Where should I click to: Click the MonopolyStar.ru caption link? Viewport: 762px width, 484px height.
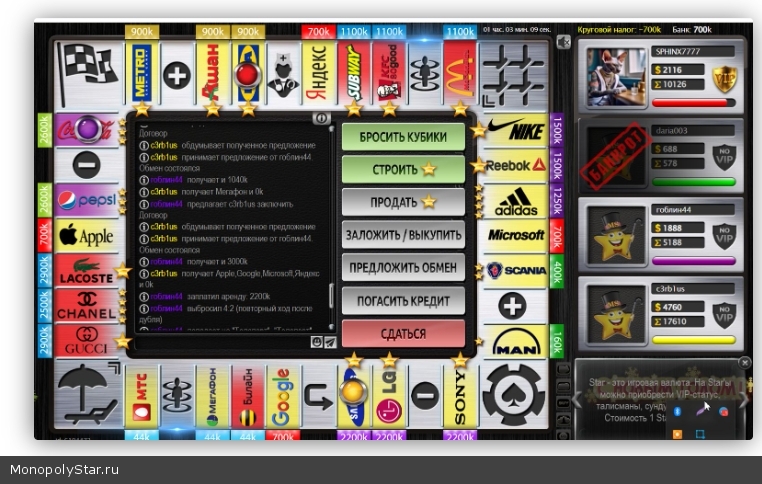[x=64, y=470]
